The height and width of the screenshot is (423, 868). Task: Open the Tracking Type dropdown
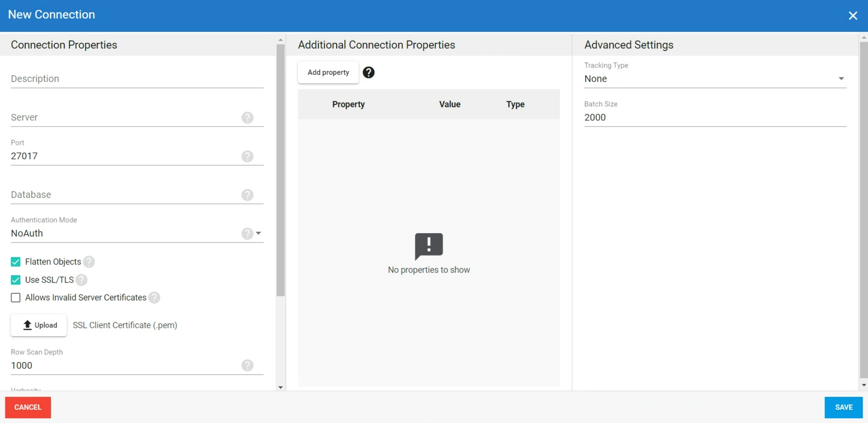pos(841,78)
